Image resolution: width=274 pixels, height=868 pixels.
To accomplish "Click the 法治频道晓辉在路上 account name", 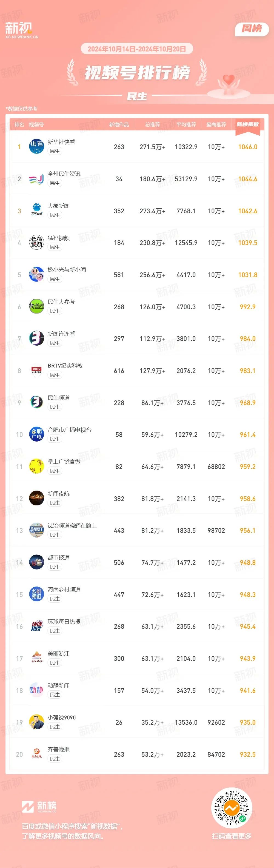I will tap(72, 526).
